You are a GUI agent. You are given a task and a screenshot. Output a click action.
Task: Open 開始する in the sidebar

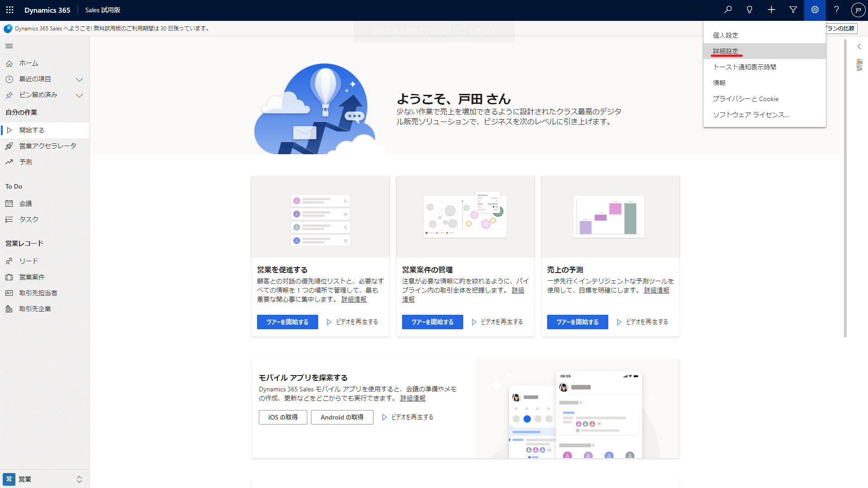click(44, 130)
